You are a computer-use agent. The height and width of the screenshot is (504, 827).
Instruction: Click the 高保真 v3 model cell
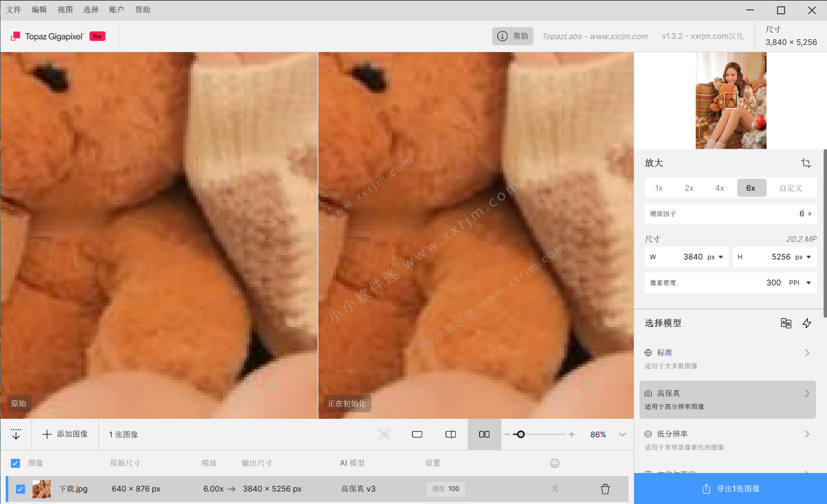[x=358, y=489]
